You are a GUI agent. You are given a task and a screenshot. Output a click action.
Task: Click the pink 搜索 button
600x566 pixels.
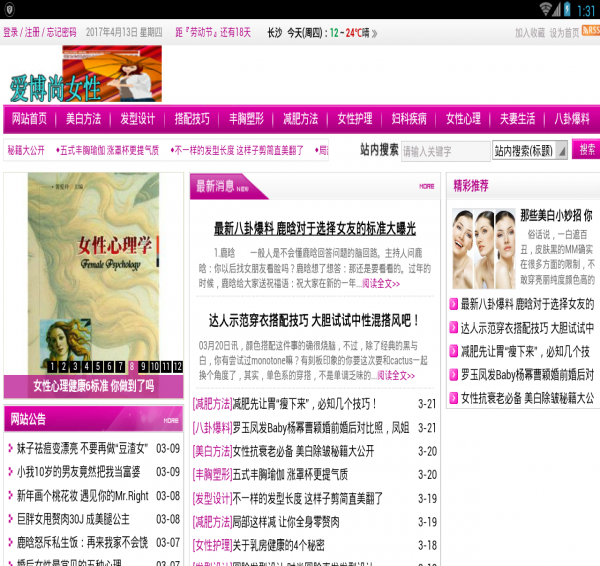(x=586, y=149)
